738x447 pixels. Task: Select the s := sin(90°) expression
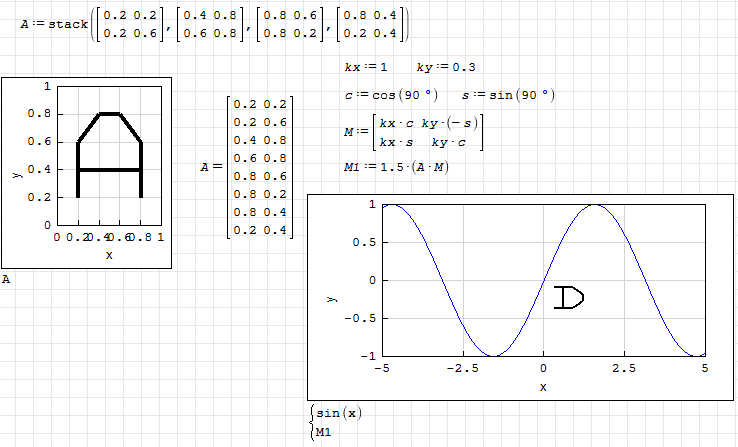[x=509, y=95]
